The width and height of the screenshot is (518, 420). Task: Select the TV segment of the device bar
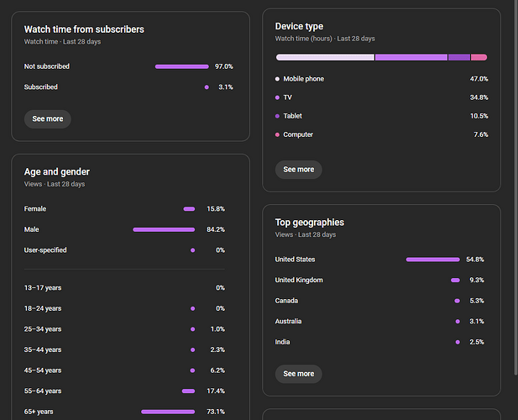click(x=411, y=57)
